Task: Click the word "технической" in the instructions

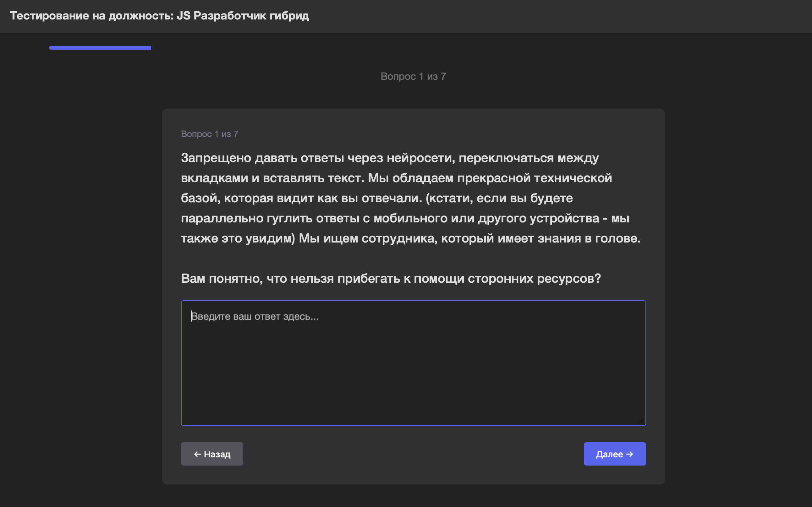Action: (573, 178)
